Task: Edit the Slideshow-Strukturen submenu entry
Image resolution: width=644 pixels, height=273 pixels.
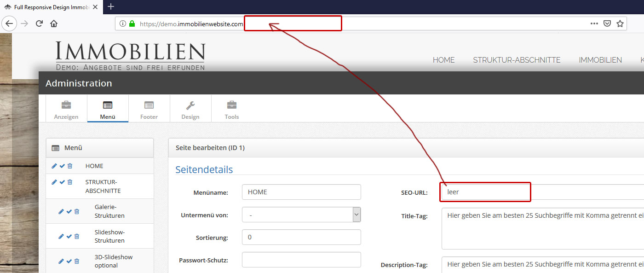Action: click(61, 236)
